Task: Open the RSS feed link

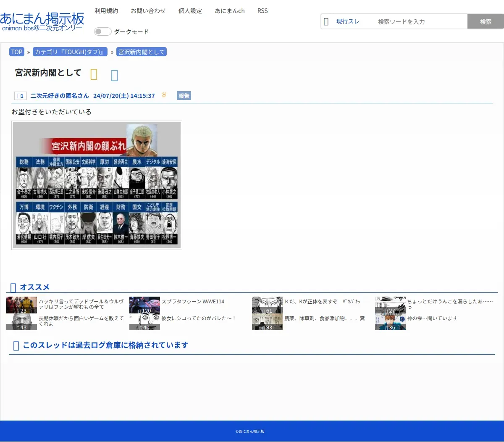Action: tap(262, 11)
